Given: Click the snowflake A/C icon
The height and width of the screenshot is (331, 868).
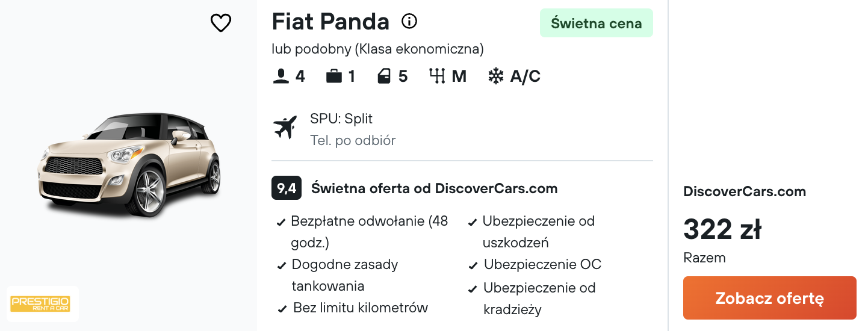Looking at the screenshot, I should coord(495,76).
